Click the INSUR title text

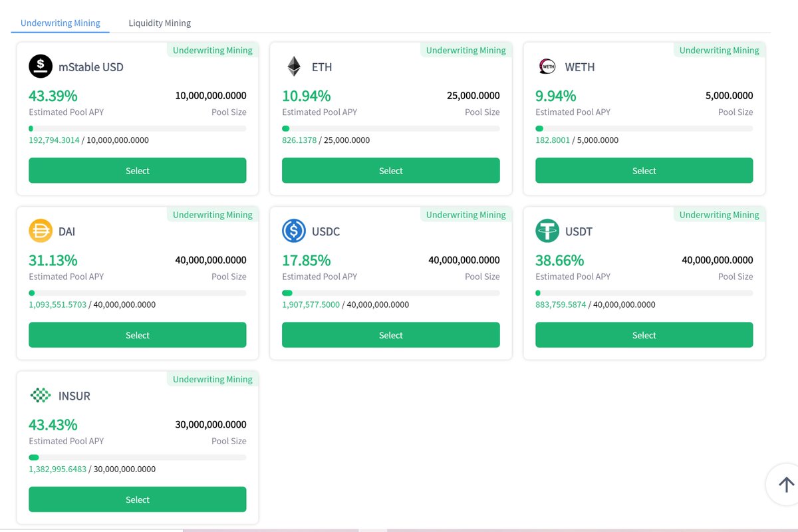(74, 396)
